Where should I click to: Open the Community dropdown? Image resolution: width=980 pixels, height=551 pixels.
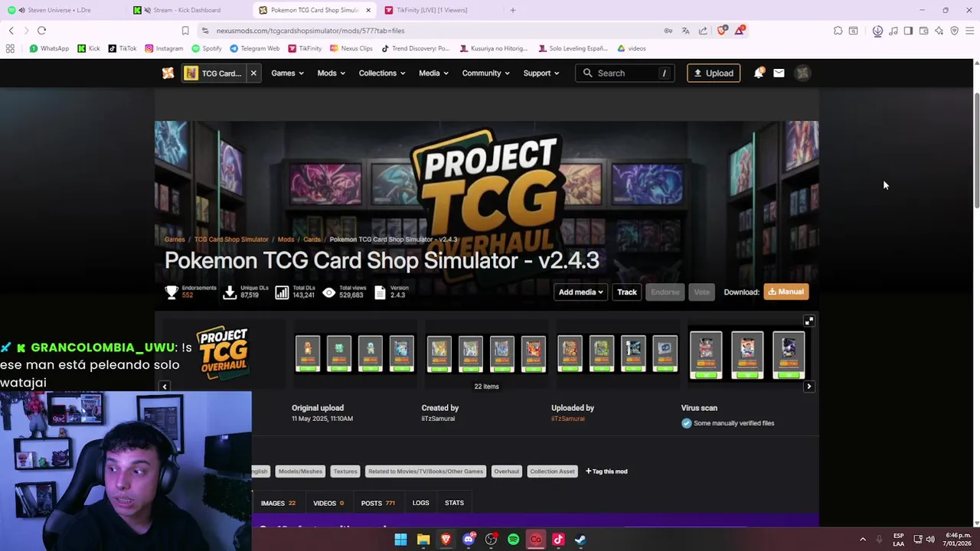(x=485, y=73)
